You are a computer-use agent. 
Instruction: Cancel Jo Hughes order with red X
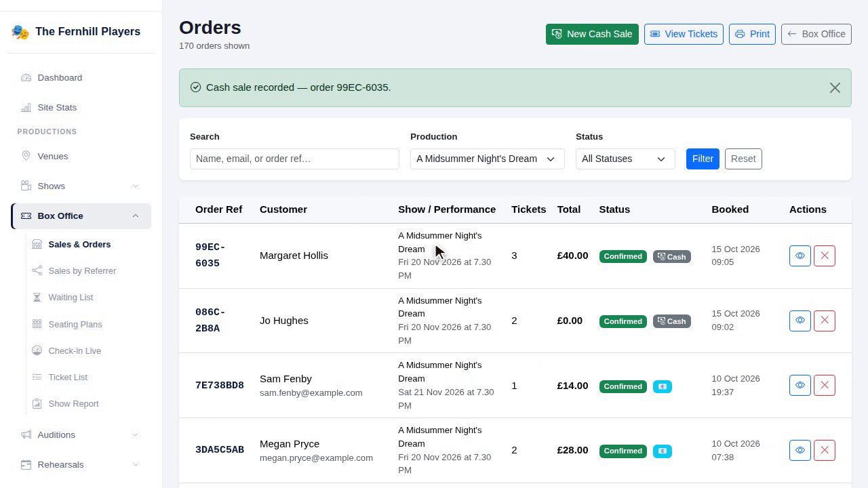tap(825, 321)
